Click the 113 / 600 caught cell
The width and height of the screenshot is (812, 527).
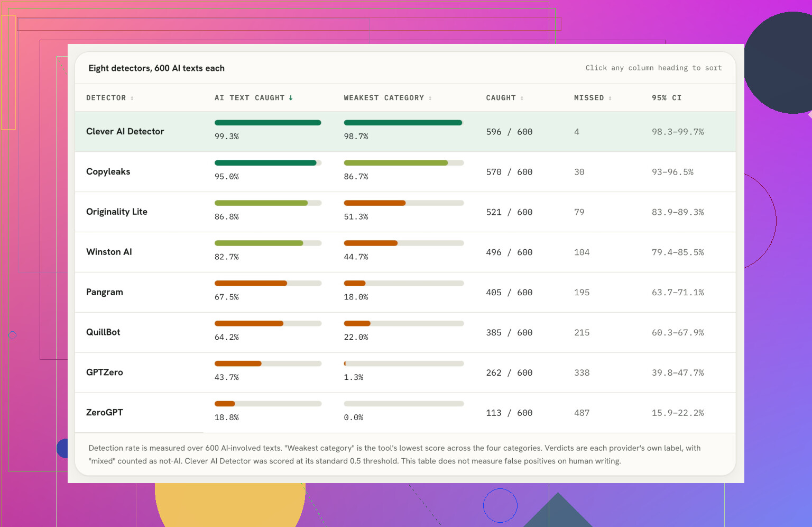coord(509,413)
